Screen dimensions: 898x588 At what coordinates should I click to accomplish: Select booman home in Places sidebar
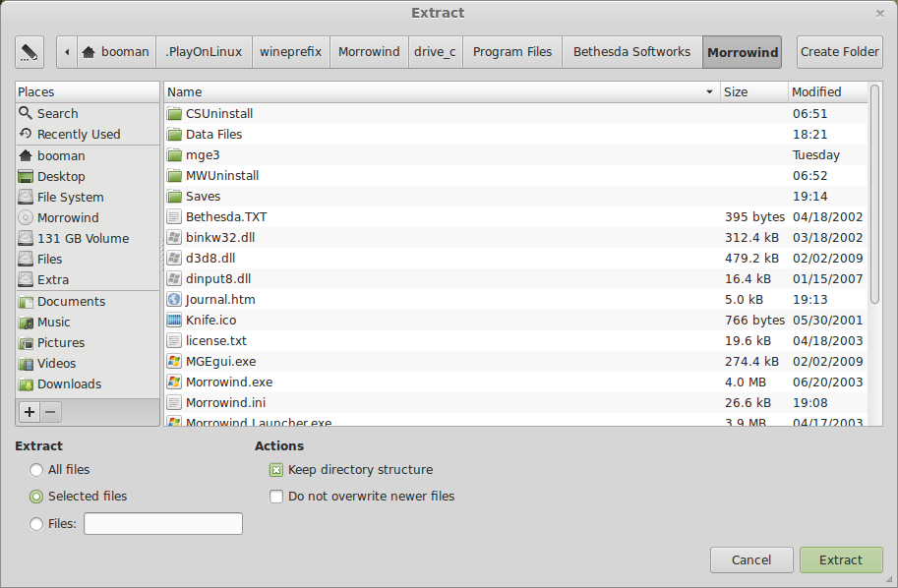click(88, 155)
